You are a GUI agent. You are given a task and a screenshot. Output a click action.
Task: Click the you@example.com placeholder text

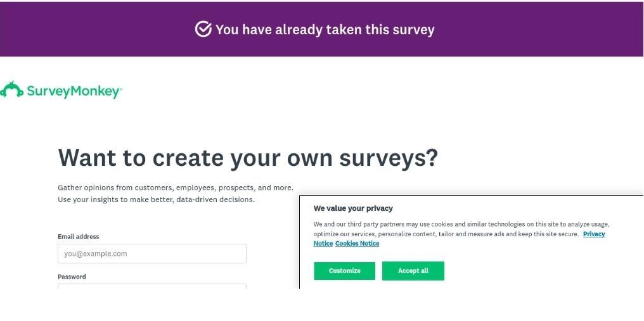click(96, 254)
